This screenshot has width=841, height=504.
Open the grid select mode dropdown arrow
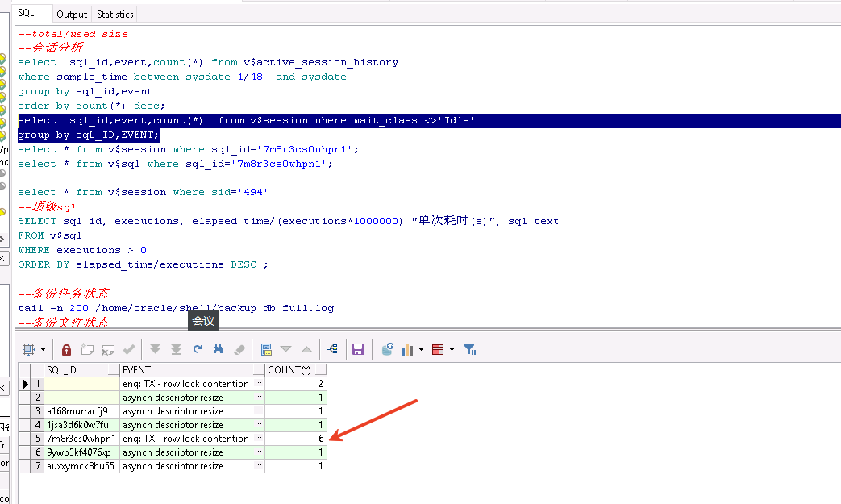(x=43, y=349)
